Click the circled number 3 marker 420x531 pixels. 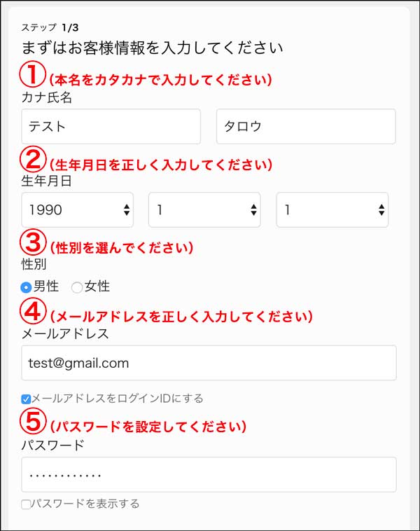[32, 242]
